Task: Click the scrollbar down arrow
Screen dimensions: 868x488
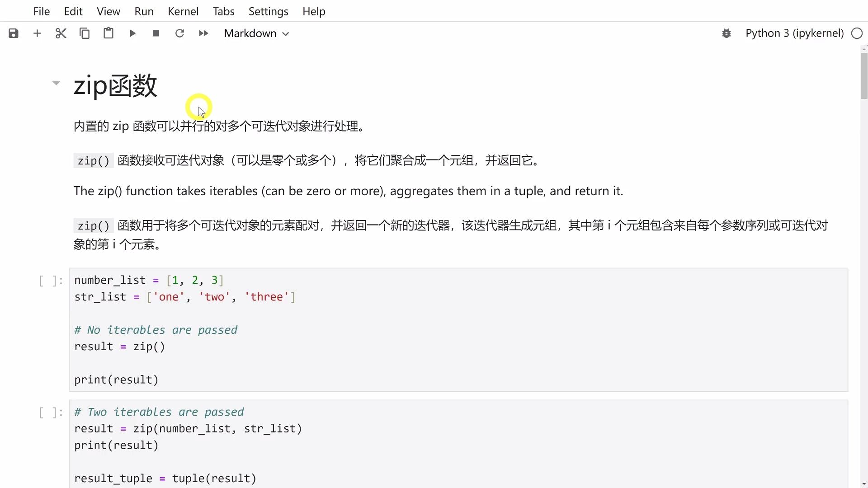Action: click(x=864, y=484)
